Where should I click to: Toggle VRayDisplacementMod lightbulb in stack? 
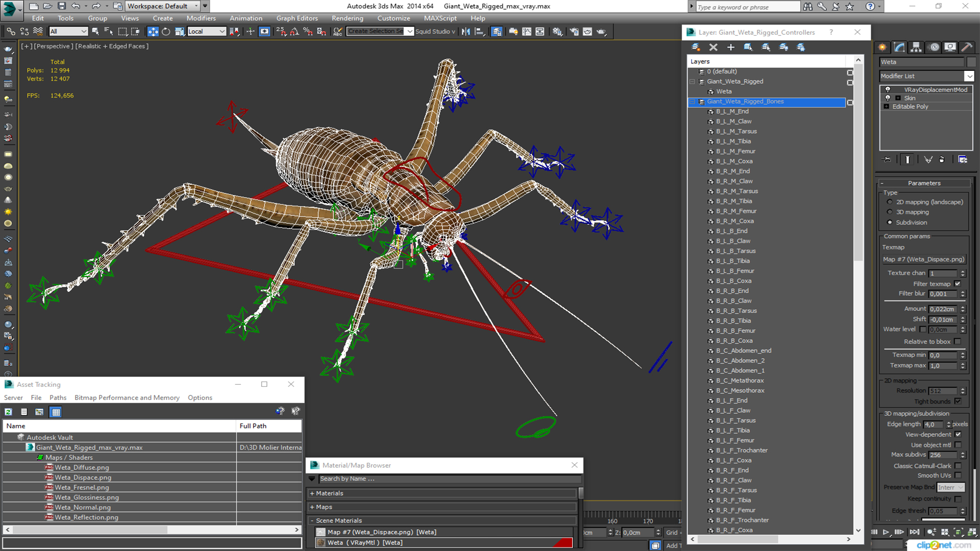point(888,90)
